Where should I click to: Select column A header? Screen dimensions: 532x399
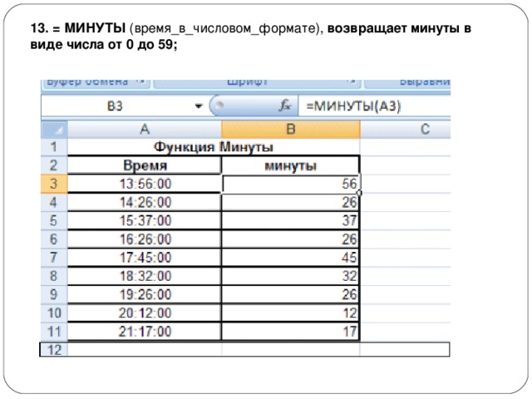(x=145, y=130)
